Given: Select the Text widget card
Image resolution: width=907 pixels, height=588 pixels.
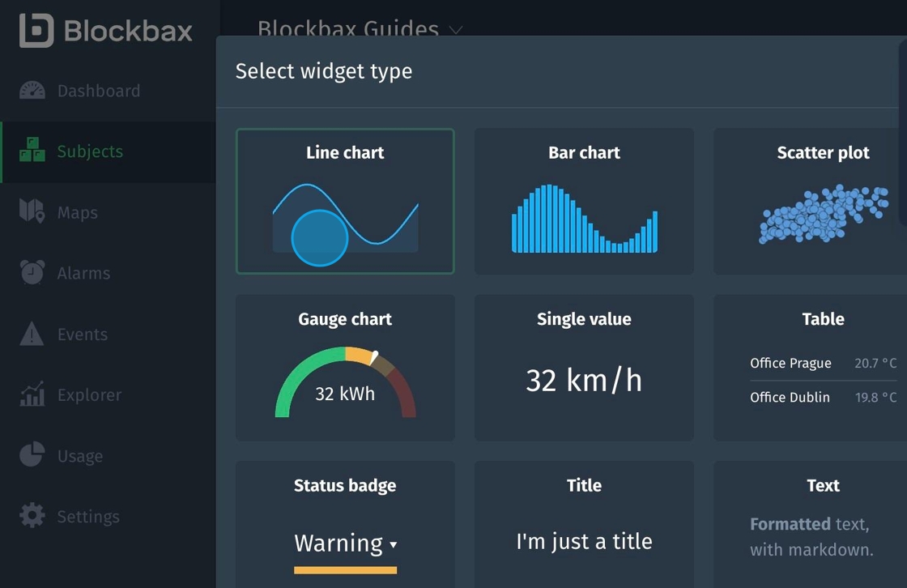Looking at the screenshot, I should click(x=811, y=524).
